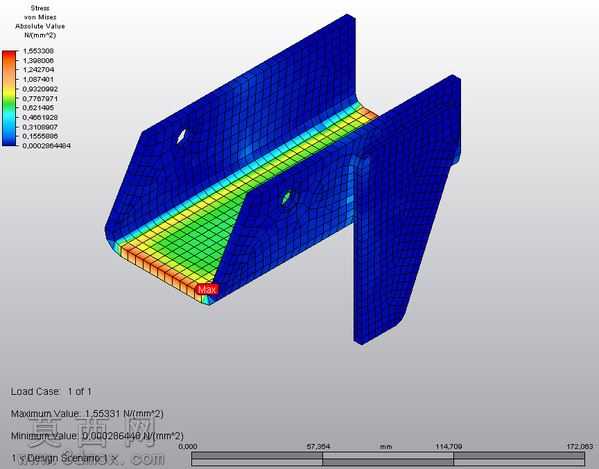Click the legend value 1,242704
The height and width of the screenshot is (469, 599).
point(38,70)
